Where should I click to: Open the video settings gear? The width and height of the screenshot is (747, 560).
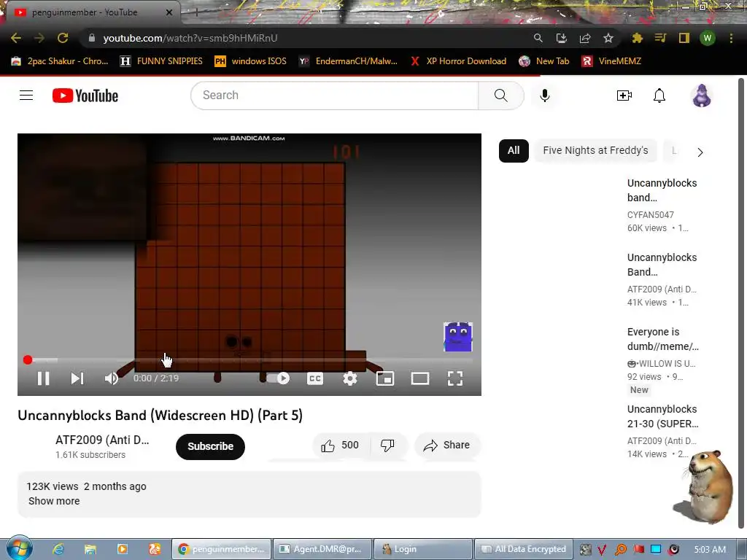[349, 378]
